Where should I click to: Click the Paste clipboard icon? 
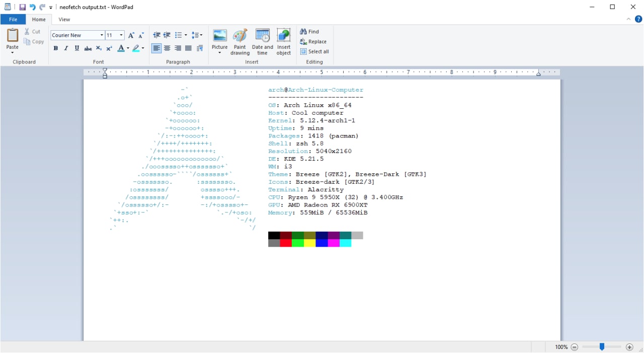click(x=13, y=36)
